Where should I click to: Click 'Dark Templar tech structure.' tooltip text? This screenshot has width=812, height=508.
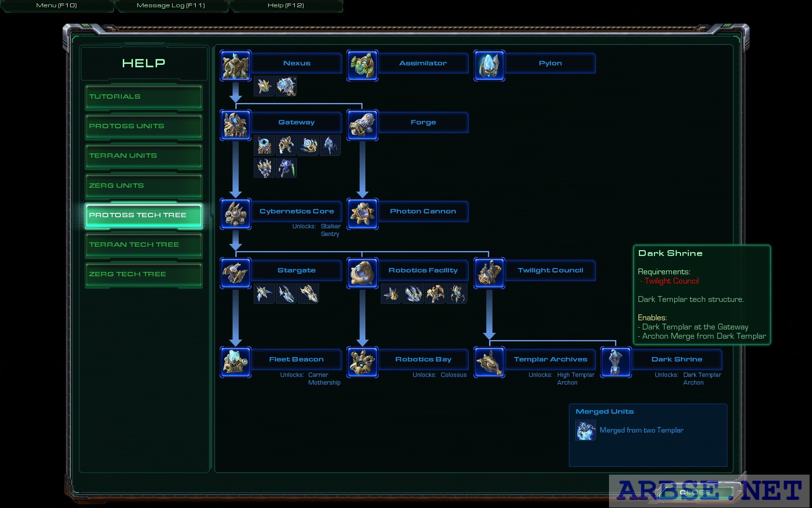[691, 299]
